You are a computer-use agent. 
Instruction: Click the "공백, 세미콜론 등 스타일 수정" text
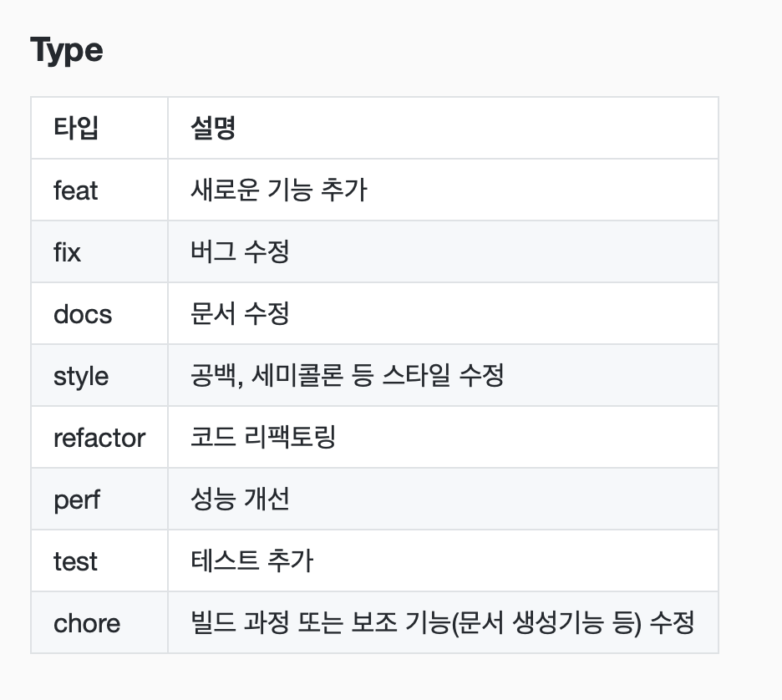pyautogui.click(x=347, y=376)
